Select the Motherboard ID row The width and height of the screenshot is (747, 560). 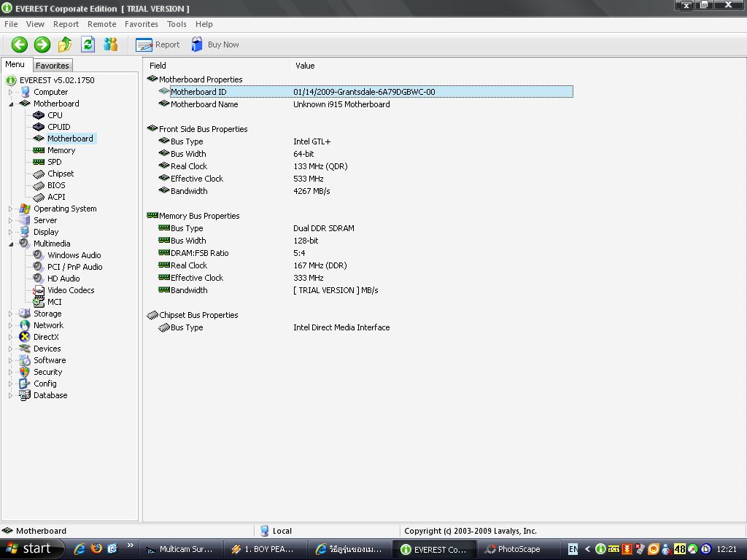coord(365,92)
